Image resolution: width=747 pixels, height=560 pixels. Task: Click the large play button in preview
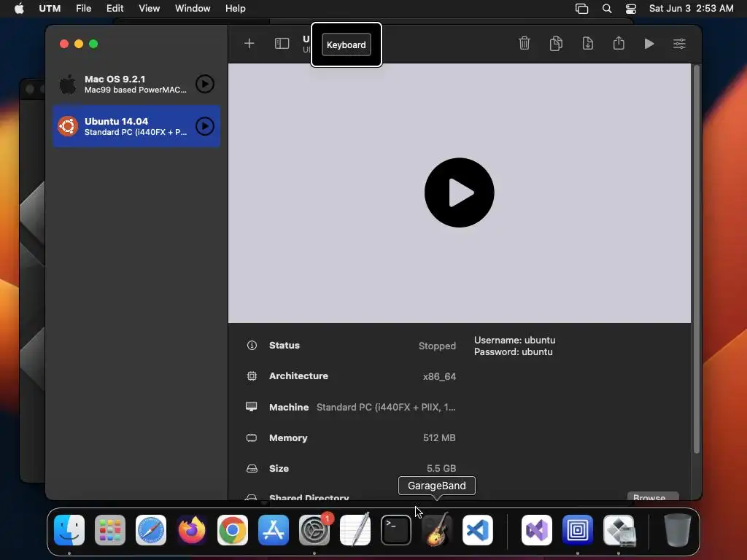[460, 192]
